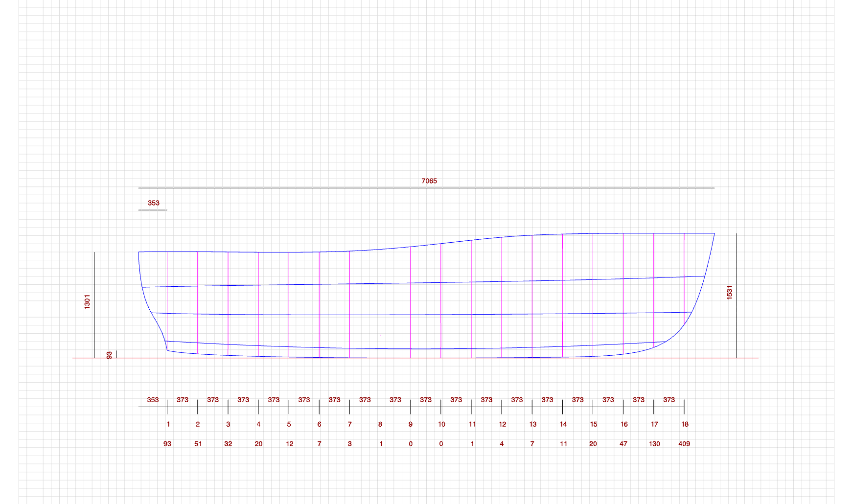This screenshot has height=504, width=853.
Task: Click the 353 dimension above the stern
Action: (x=154, y=203)
